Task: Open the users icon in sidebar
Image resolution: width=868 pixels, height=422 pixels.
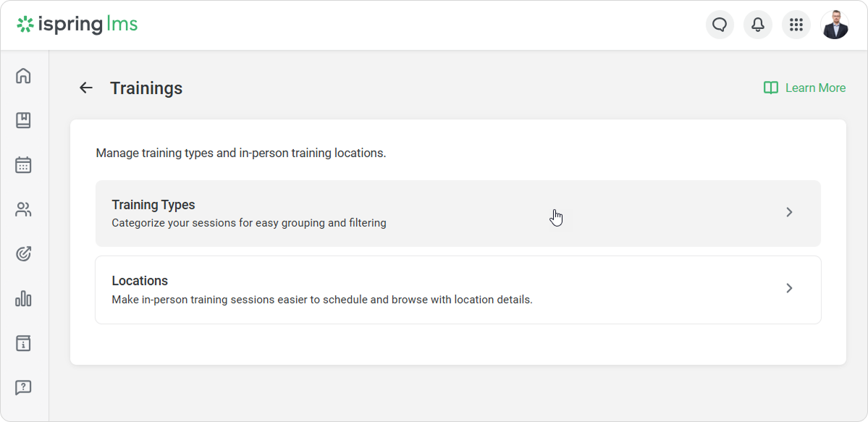Action: (x=23, y=210)
